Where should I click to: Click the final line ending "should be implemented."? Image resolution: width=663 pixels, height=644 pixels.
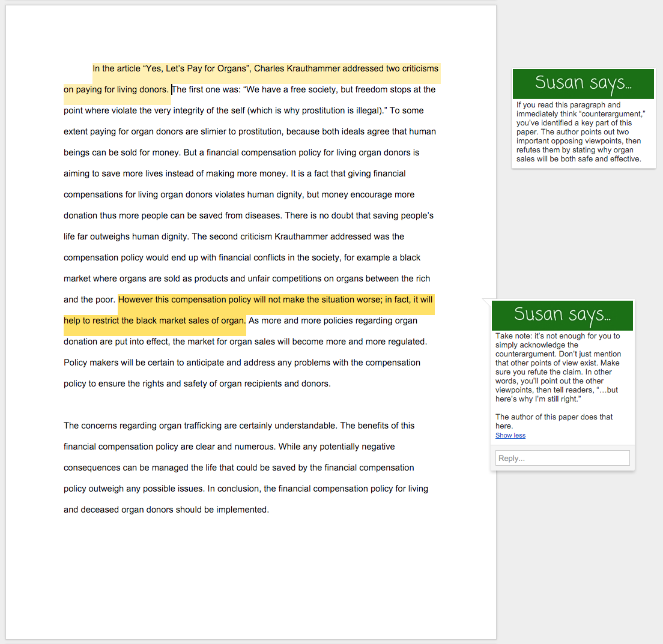tap(166, 510)
